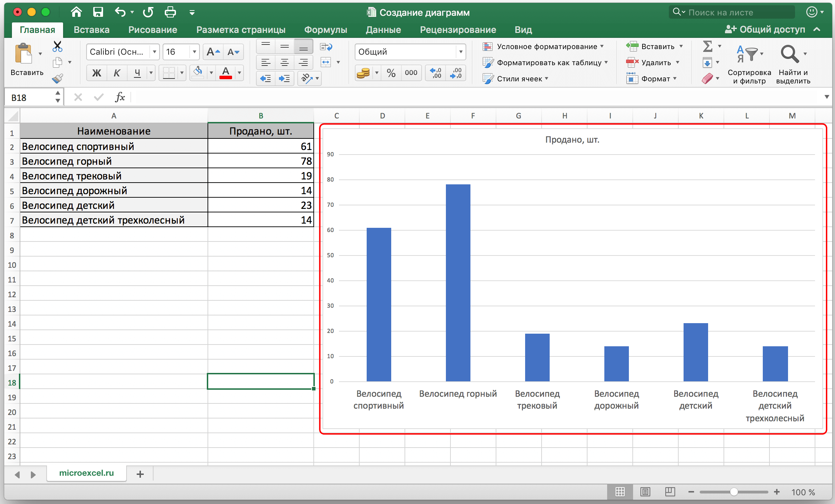The height and width of the screenshot is (504, 835).
Task: Click the format painter brush icon
Action: 57,79
